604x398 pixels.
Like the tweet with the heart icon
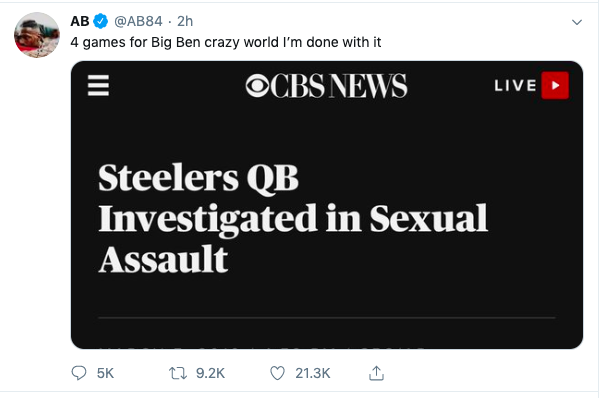click(x=277, y=373)
